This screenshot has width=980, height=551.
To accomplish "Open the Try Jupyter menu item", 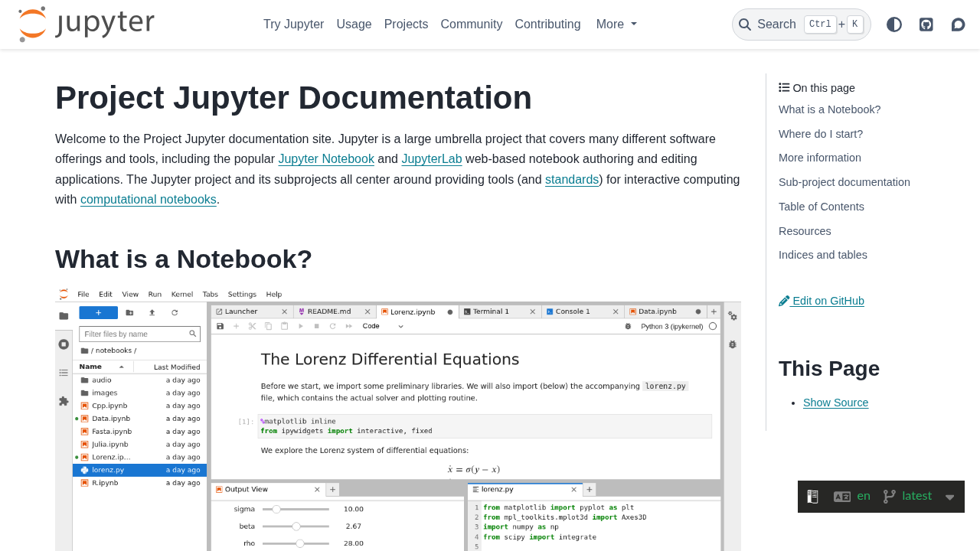I will coord(293,24).
